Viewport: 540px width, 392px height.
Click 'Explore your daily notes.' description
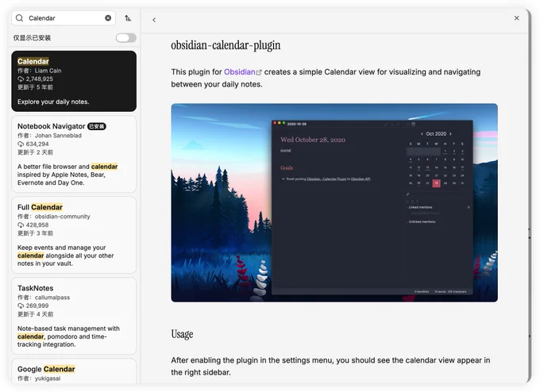coord(53,102)
